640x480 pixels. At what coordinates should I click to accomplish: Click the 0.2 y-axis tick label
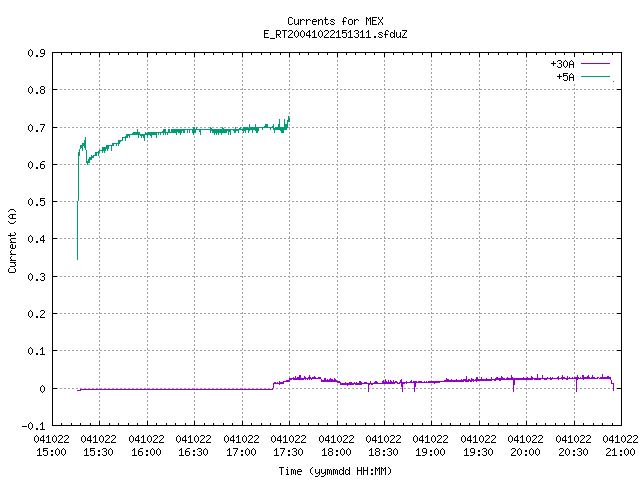click(x=36, y=314)
